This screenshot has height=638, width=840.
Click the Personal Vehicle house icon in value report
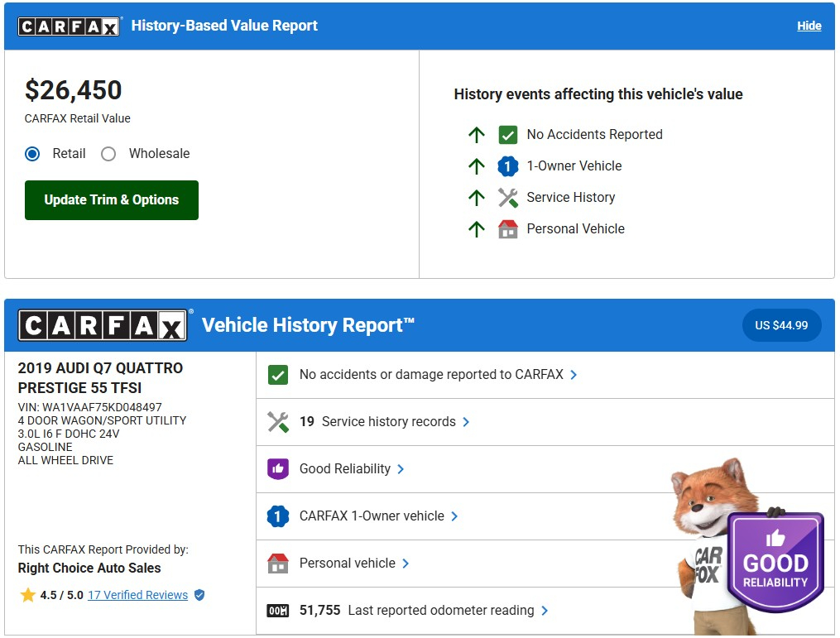507,229
